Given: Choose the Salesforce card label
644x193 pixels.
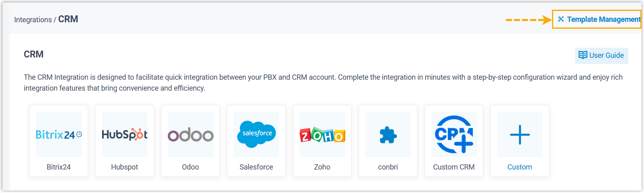Looking at the screenshot, I should pyautogui.click(x=257, y=167).
